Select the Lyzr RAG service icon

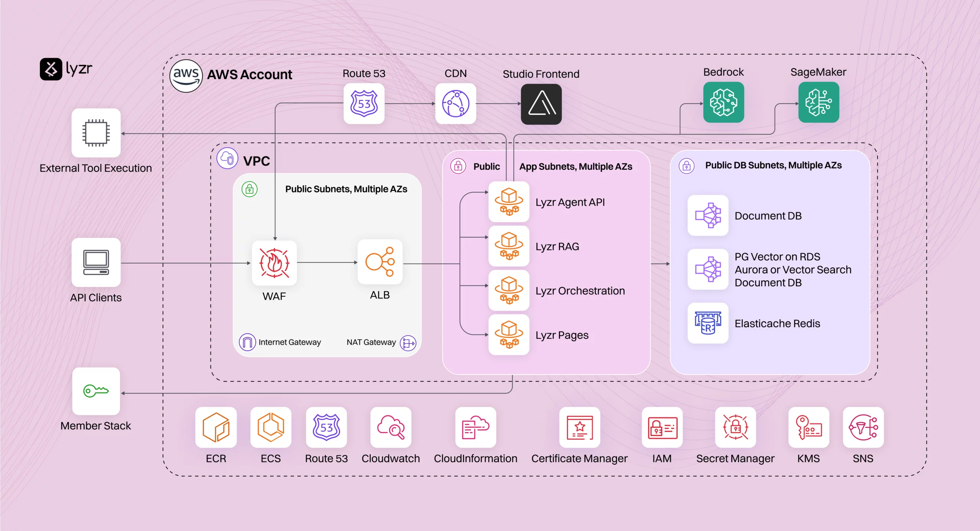click(x=509, y=246)
